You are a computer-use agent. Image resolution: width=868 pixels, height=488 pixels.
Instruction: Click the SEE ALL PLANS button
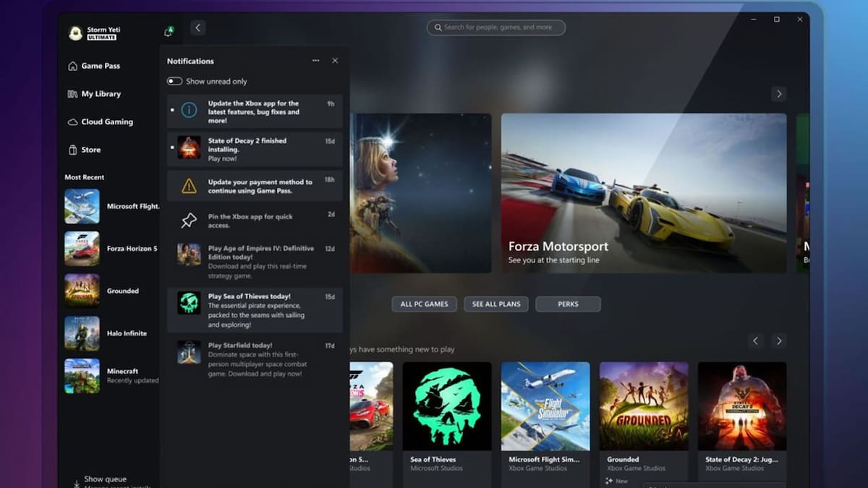(x=496, y=304)
